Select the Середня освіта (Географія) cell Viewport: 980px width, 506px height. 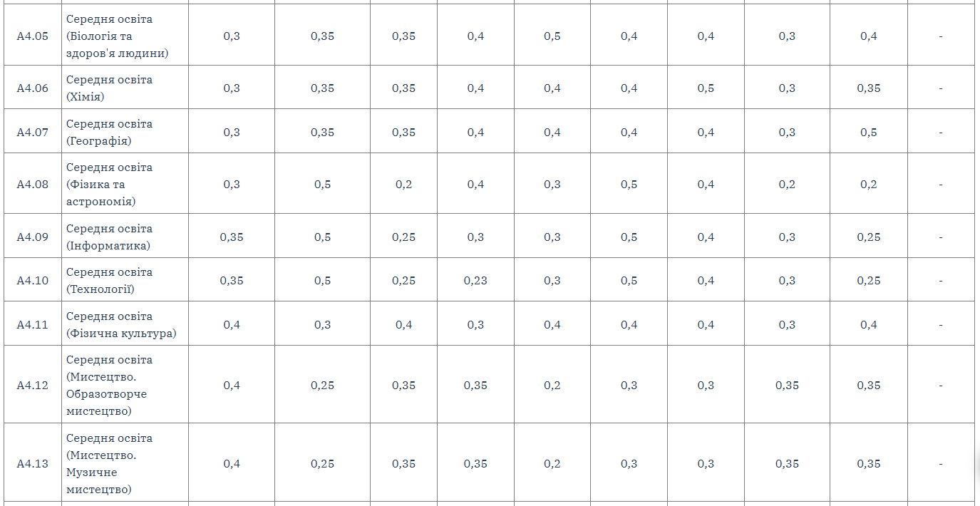[x=125, y=132]
